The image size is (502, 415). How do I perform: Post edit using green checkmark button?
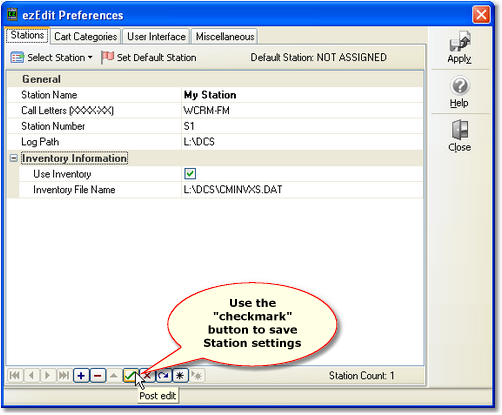coord(130,376)
